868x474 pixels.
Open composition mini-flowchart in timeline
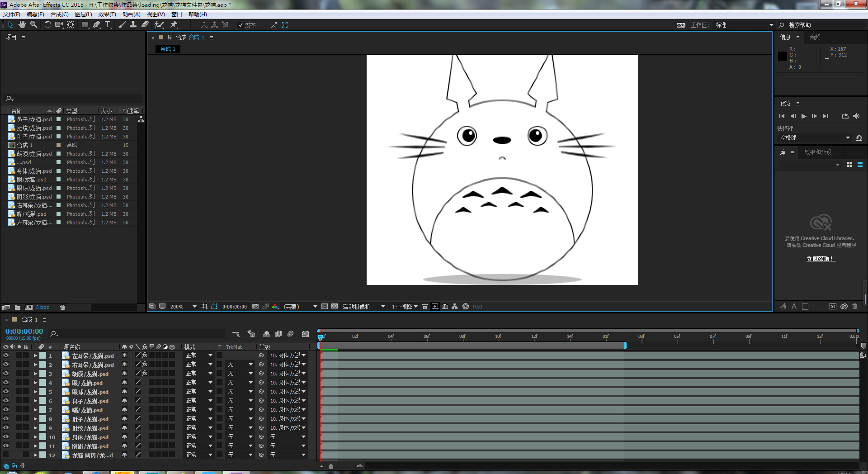236,334
